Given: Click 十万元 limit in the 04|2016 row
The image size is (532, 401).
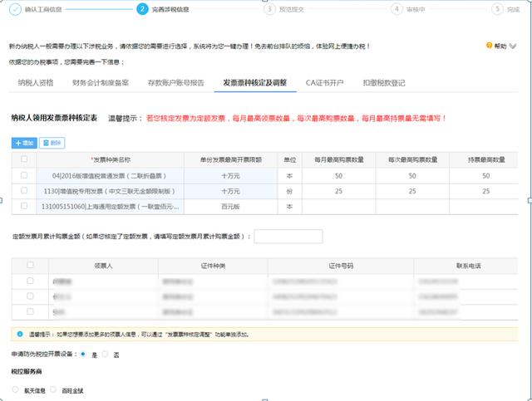Looking at the screenshot, I should 230,176.
